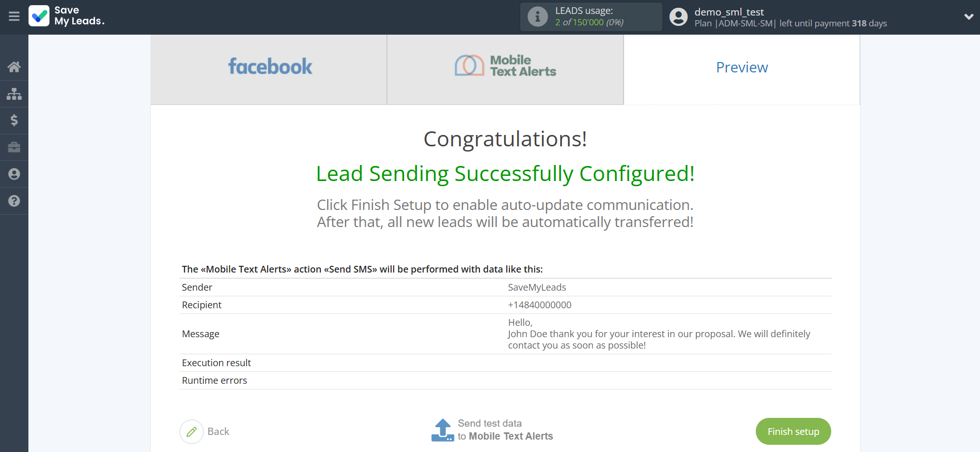The image size is (980, 452).
Task: Open the Mobile Text Alerts tab
Action: click(x=505, y=67)
